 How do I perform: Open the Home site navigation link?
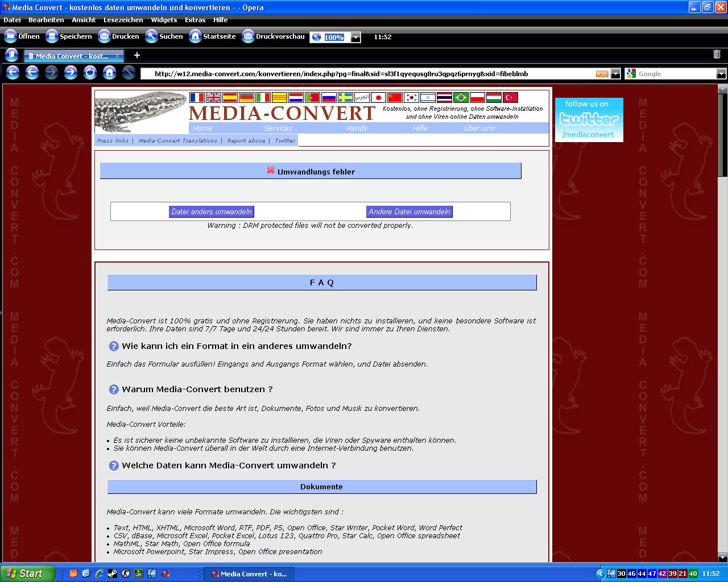click(x=202, y=128)
